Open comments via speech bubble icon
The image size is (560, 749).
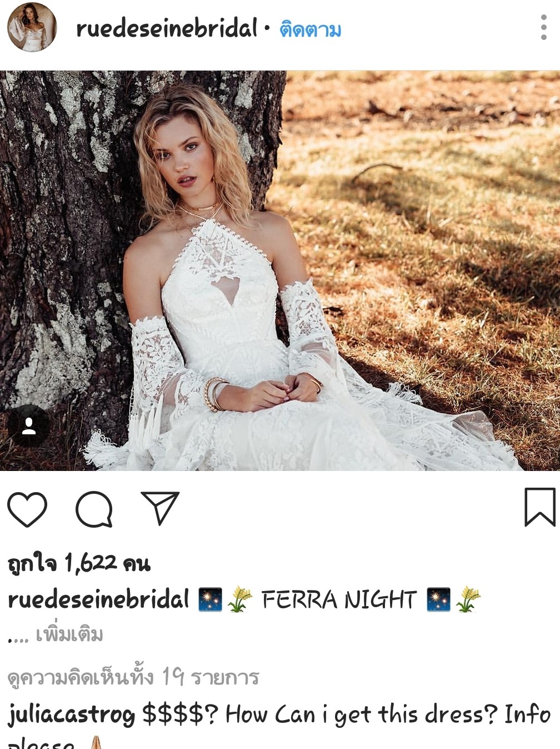(94, 509)
